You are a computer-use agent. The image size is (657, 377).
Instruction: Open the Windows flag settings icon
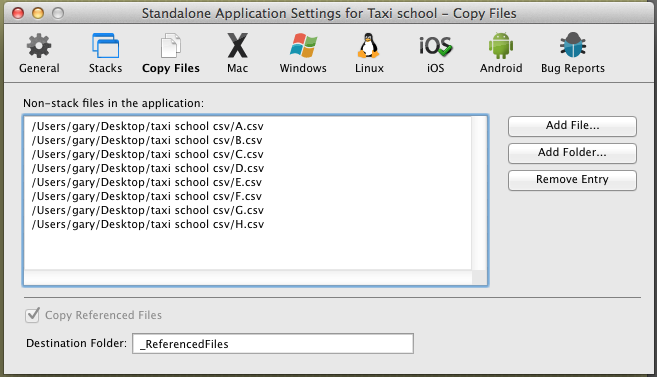[303, 46]
